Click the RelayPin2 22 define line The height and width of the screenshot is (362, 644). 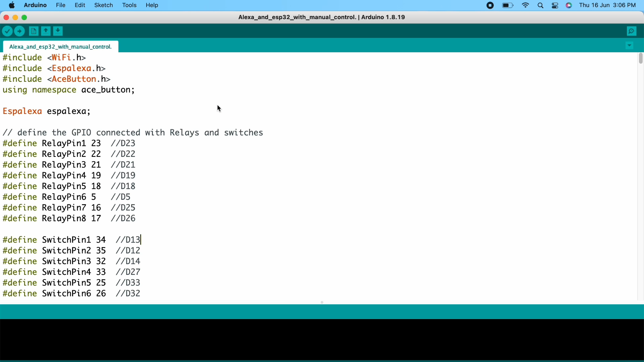tap(69, 155)
